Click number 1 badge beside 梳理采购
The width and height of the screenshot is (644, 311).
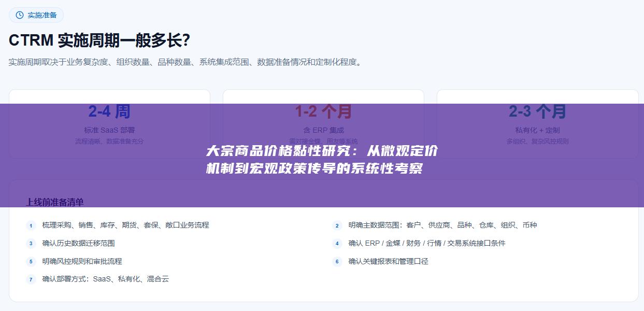click(x=31, y=225)
